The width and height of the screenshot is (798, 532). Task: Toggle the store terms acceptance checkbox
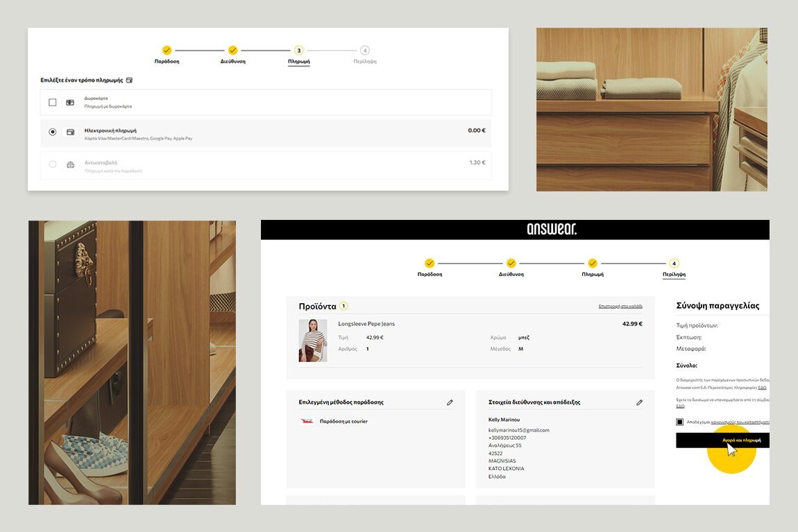680,422
